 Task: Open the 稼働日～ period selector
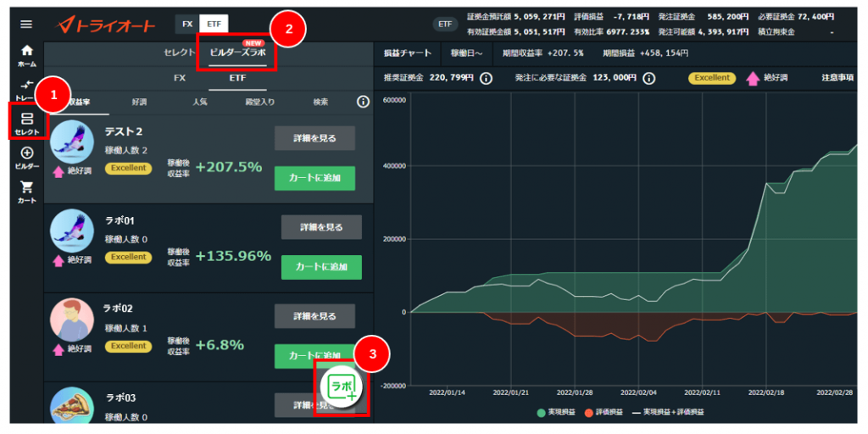[x=467, y=53]
